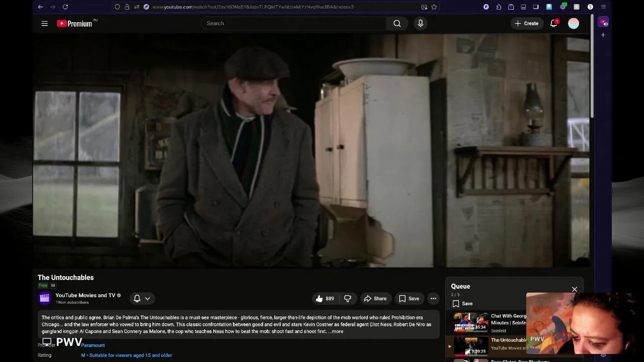The width and height of the screenshot is (644, 362).
Task: Click the 196m subscribers text
Action: click(72, 303)
